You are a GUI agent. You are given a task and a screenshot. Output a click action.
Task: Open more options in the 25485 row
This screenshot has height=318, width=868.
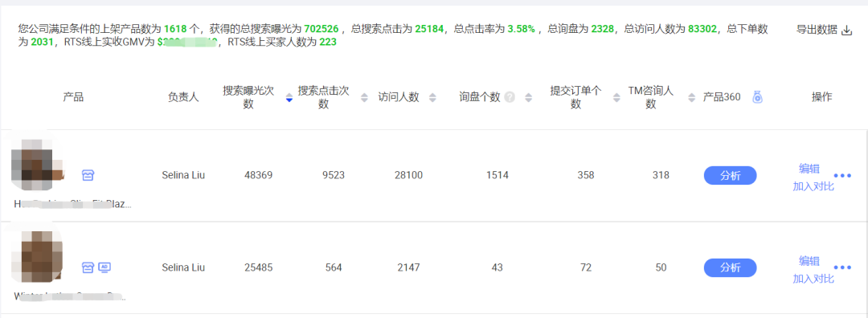click(x=842, y=267)
